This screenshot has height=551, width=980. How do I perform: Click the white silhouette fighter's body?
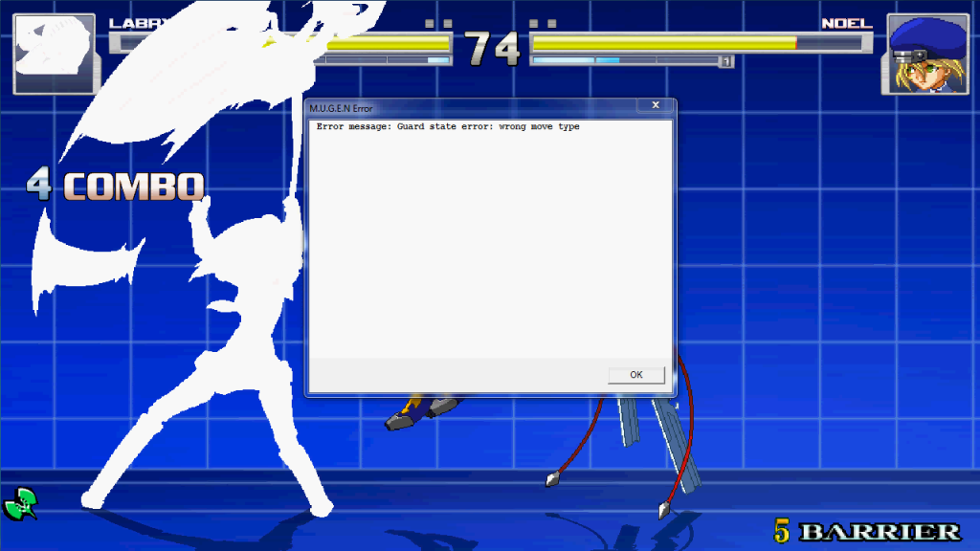point(239,364)
